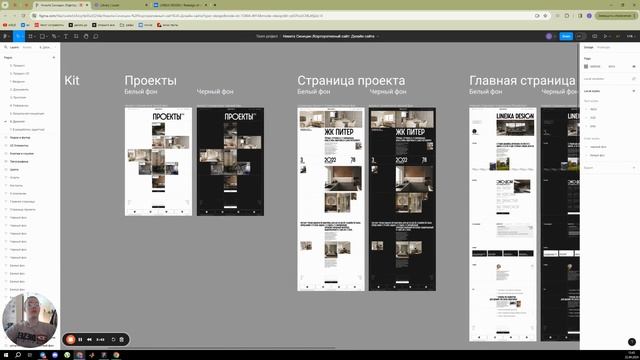
Task: Delete the screen recording
Action: click(122, 340)
